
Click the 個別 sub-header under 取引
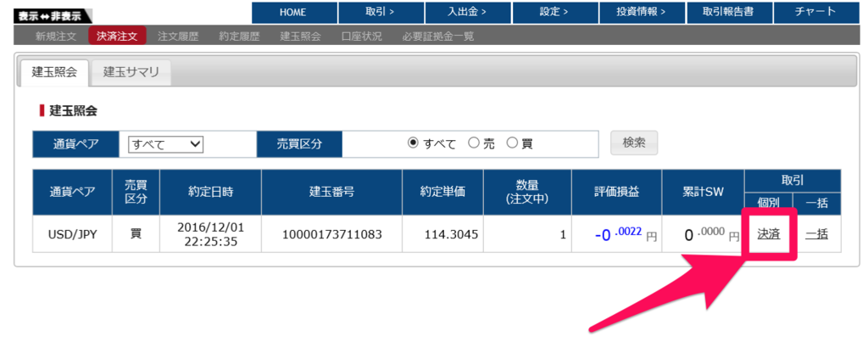click(x=769, y=204)
